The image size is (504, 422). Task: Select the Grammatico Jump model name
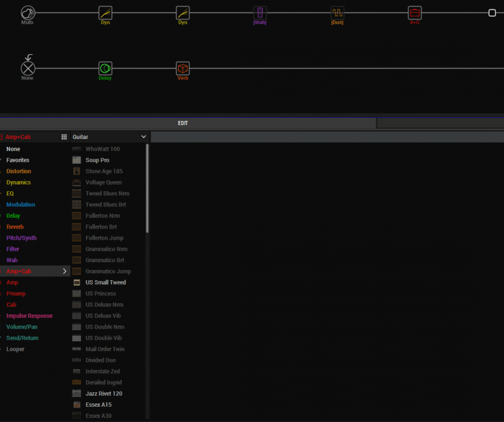tap(108, 271)
